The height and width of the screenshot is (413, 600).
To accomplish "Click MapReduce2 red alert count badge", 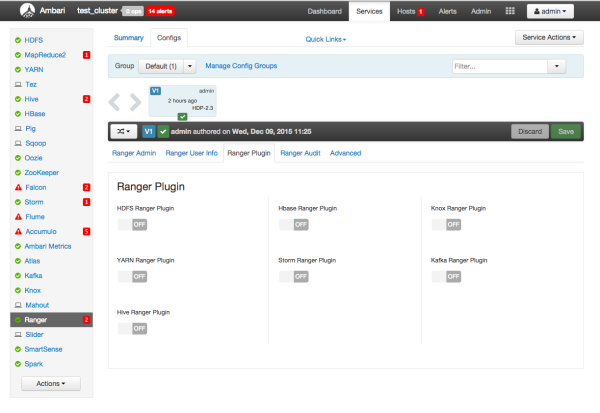I will tap(86, 55).
